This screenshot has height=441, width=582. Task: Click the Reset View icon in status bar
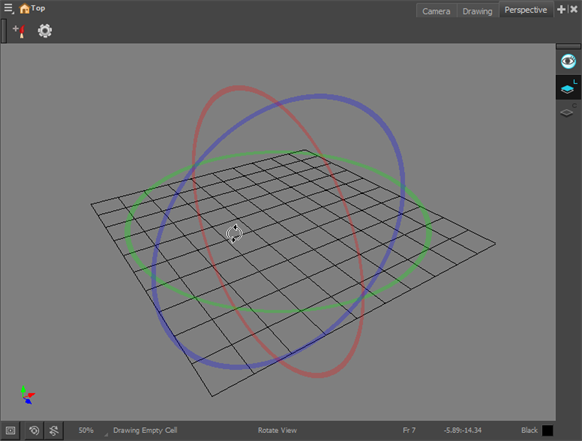(10, 430)
